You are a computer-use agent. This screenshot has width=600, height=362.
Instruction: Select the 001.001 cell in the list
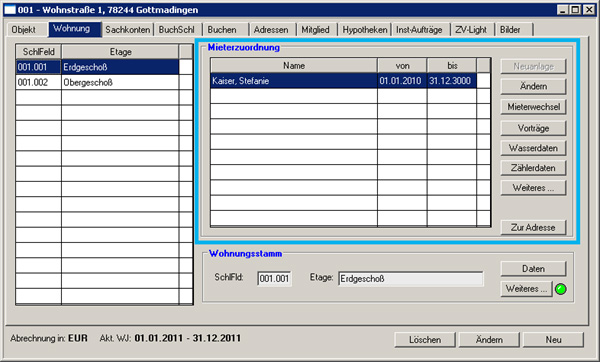tap(38, 67)
